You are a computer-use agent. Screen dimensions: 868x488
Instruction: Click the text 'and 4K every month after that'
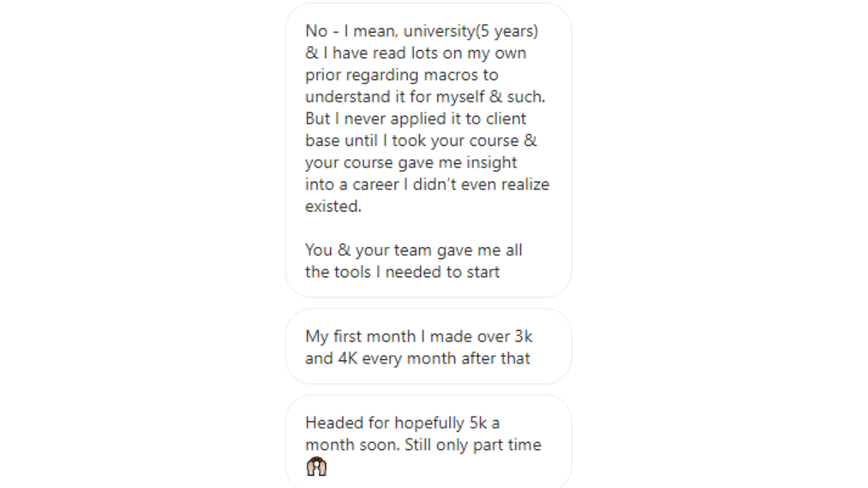pyautogui.click(x=417, y=358)
